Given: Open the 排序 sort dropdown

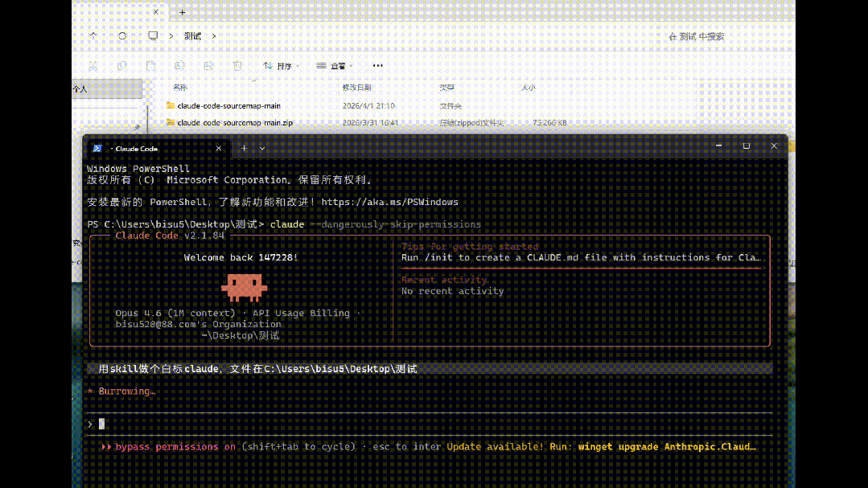Looking at the screenshot, I should point(282,65).
